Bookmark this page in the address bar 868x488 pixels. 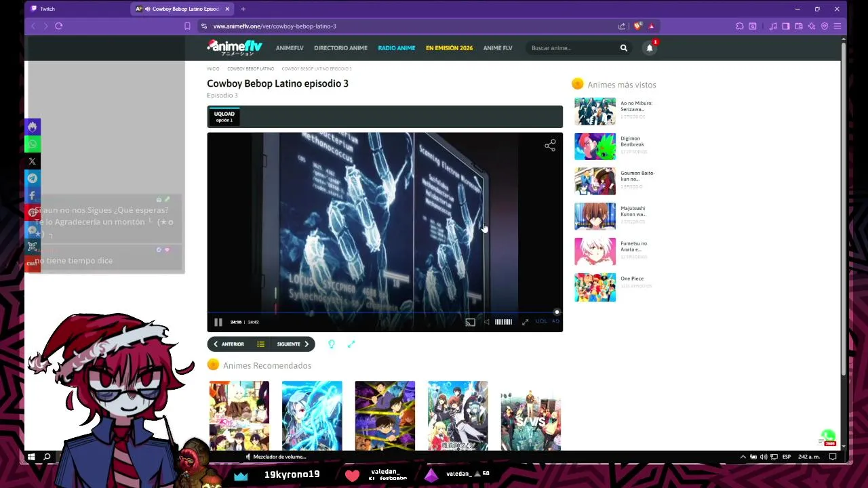pyautogui.click(x=187, y=26)
